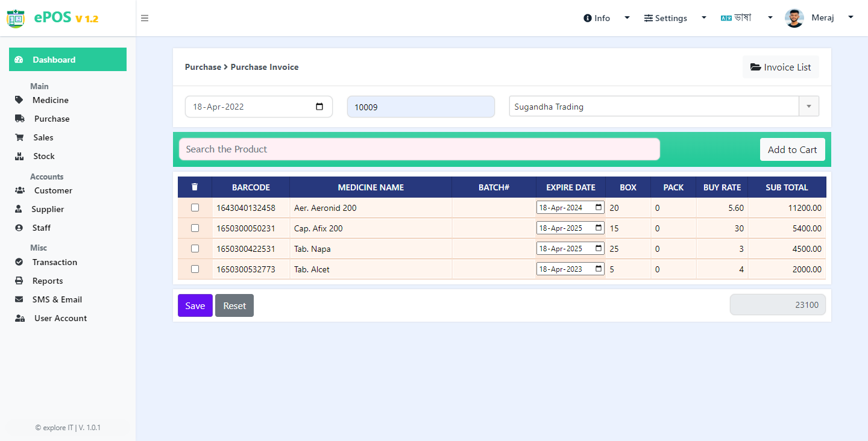Click the Purchase truck icon

tap(20, 119)
